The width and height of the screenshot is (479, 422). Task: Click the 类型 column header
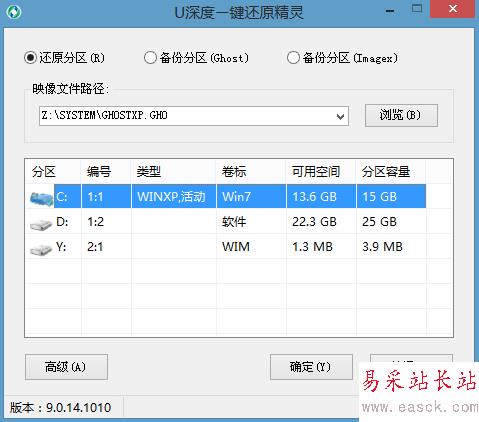[x=173, y=172]
